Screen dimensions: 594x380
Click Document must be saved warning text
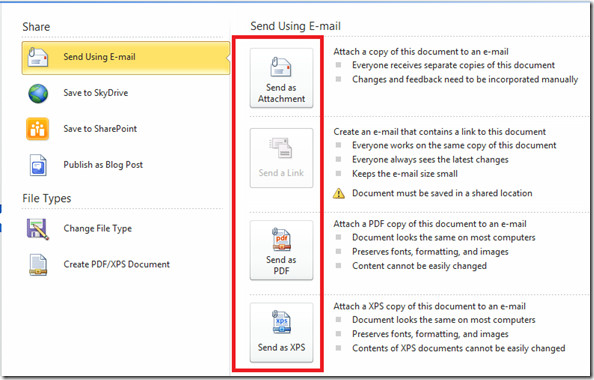point(442,193)
